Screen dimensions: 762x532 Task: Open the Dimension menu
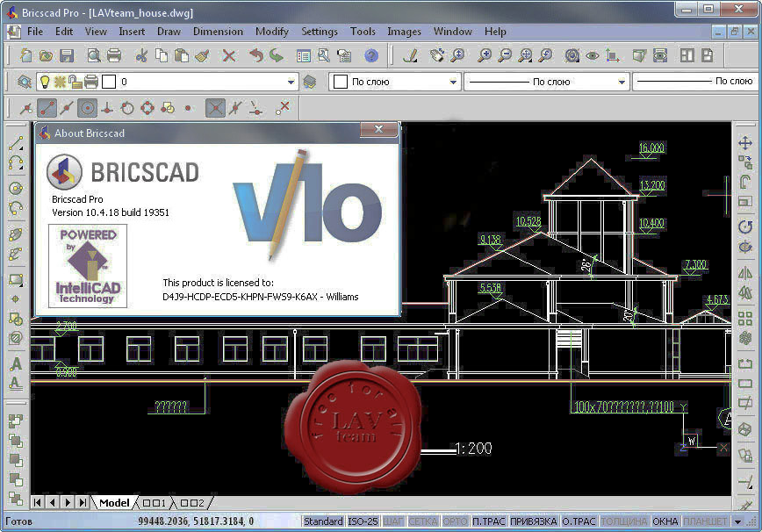click(218, 32)
